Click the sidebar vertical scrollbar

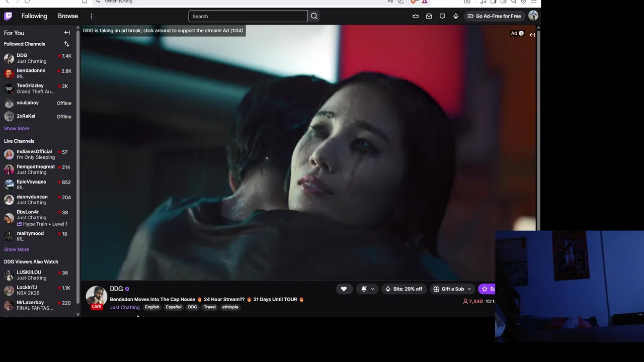point(78,166)
